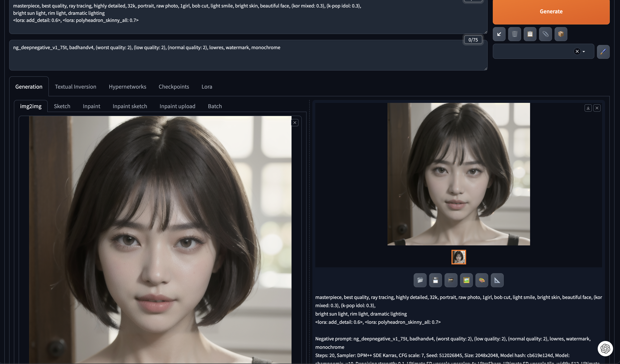Viewport: 620px width, 364px height.
Task: Open the style editor with the paintbrush icon
Action: click(x=603, y=52)
